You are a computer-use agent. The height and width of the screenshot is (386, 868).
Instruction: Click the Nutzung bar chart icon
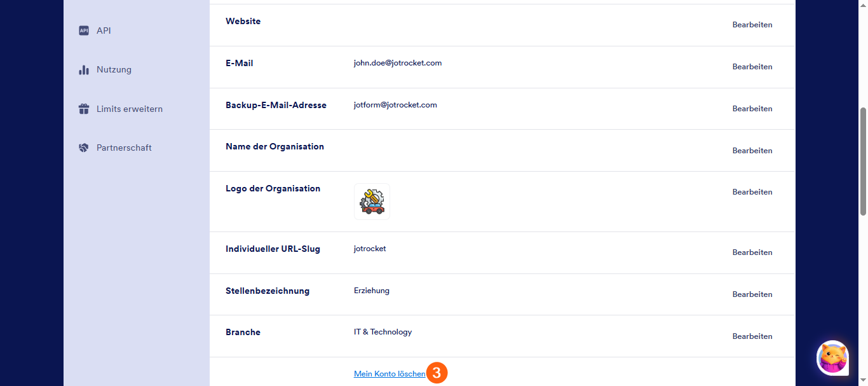(84, 70)
